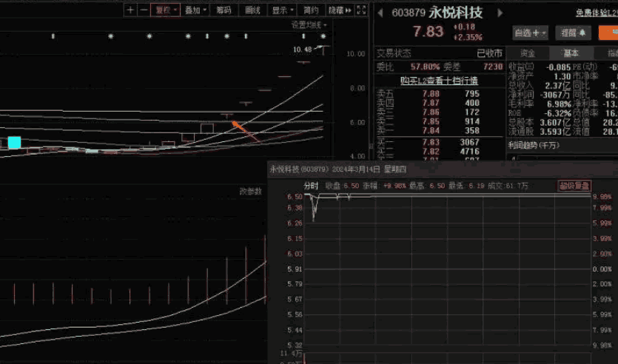
Task: Click 委比 57.80% value
Action: (425, 67)
